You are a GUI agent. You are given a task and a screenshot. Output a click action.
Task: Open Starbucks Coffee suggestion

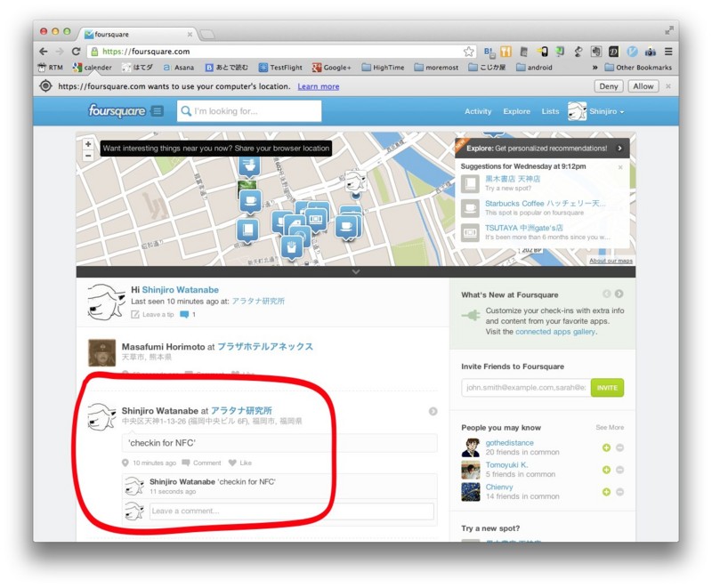(545, 203)
